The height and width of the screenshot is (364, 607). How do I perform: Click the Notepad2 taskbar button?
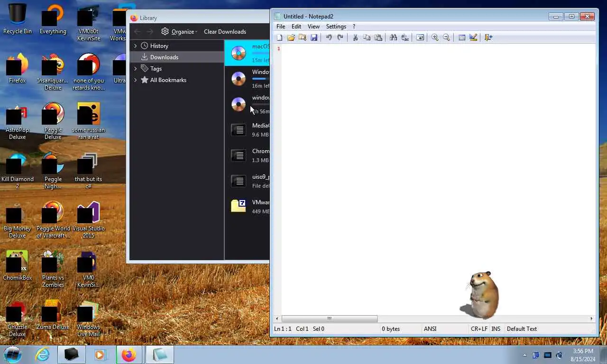pos(159,355)
